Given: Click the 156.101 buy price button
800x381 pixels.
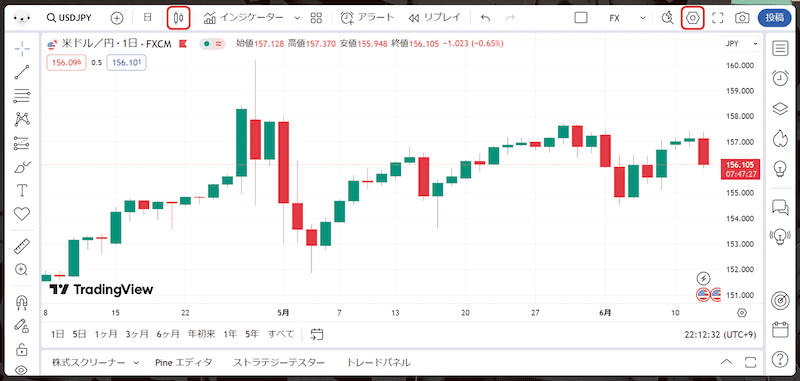Looking at the screenshot, I should 127,63.
